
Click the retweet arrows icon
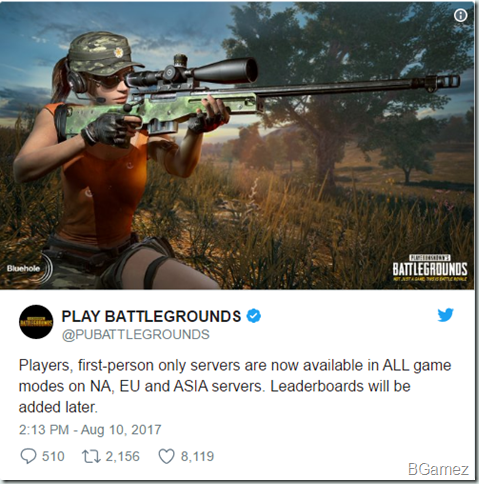click(x=91, y=456)
